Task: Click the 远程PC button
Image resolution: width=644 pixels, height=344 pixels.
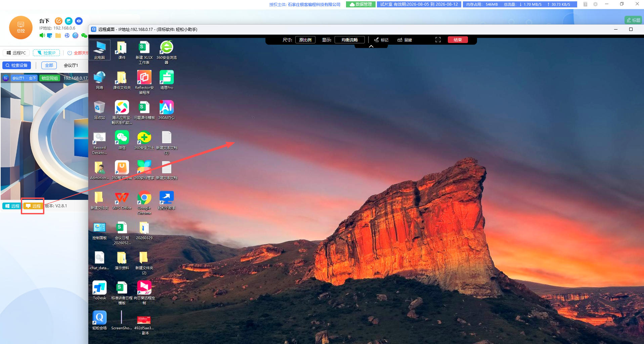Action: (16, 53)
